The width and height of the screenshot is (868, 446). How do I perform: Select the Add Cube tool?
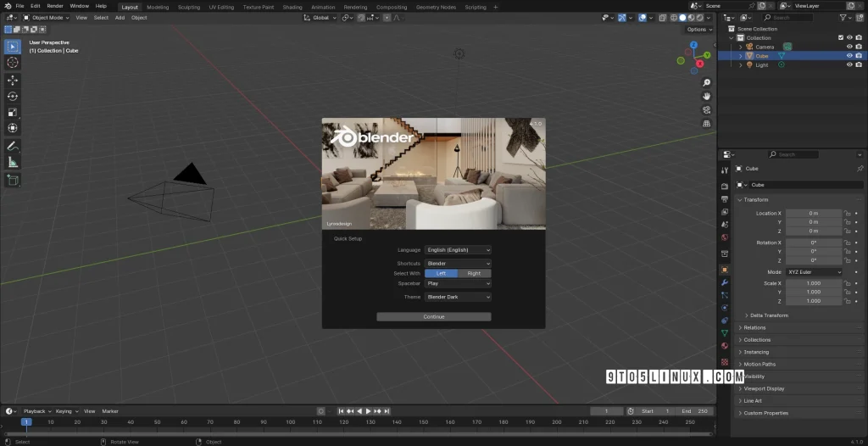[x=13, y=180]
